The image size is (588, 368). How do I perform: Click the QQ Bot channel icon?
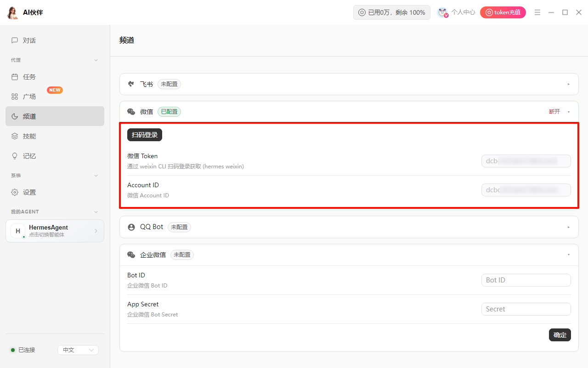(131, 227)
